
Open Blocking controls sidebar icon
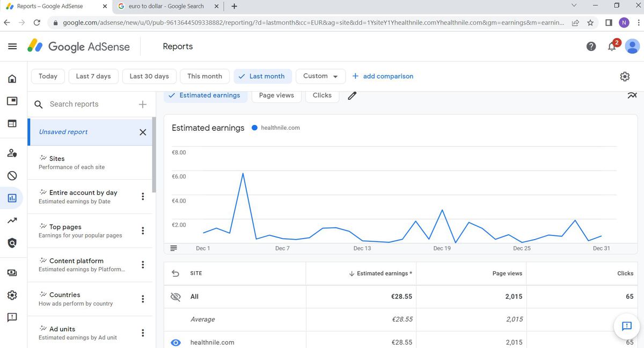pos(12,175)
